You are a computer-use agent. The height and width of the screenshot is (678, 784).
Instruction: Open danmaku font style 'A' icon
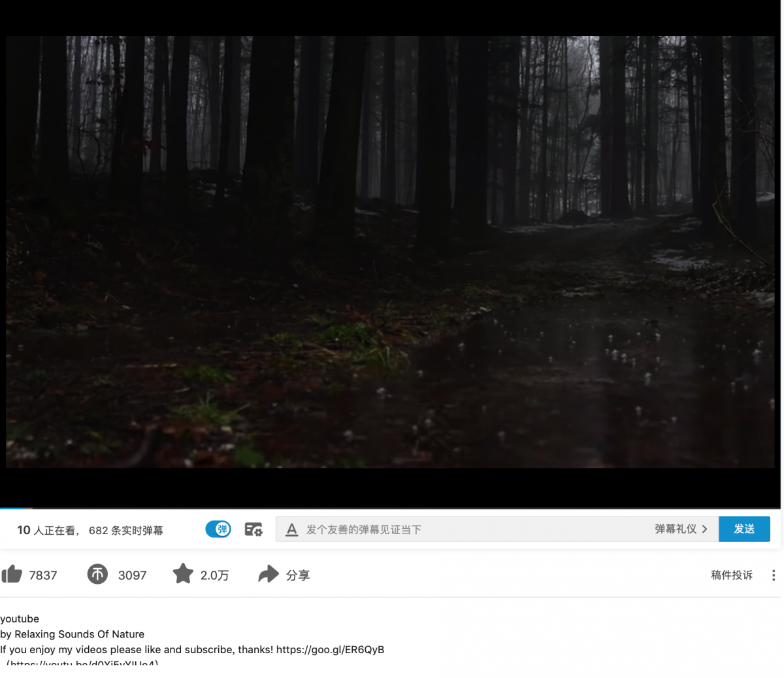coord(292,530)
